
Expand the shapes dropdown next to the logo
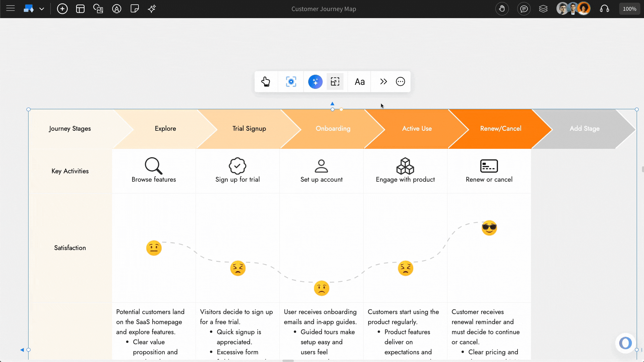click(42, 9)
